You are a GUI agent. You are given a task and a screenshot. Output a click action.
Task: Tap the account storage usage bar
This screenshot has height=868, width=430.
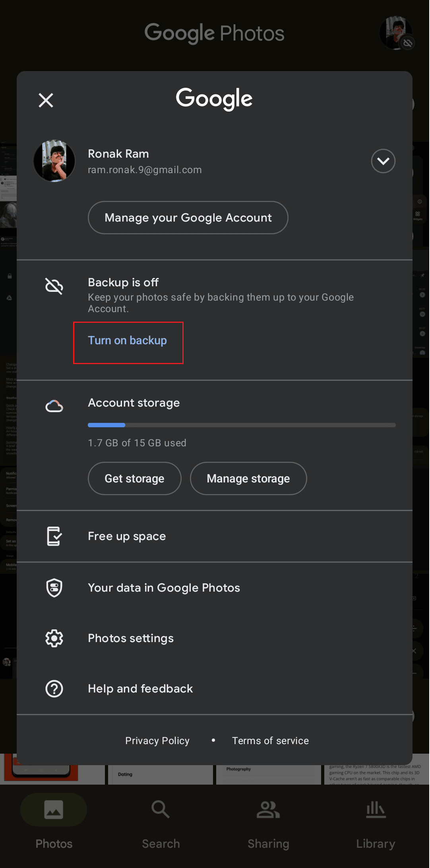(x=242, y=425)
